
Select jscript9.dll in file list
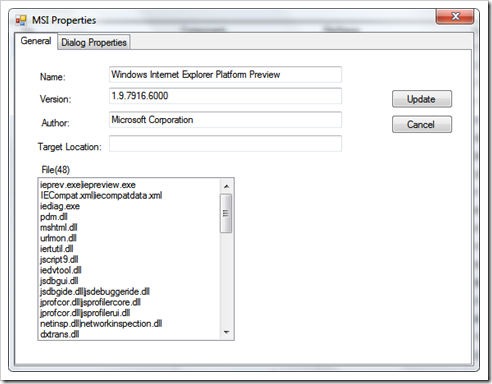[x=129, y=259]
